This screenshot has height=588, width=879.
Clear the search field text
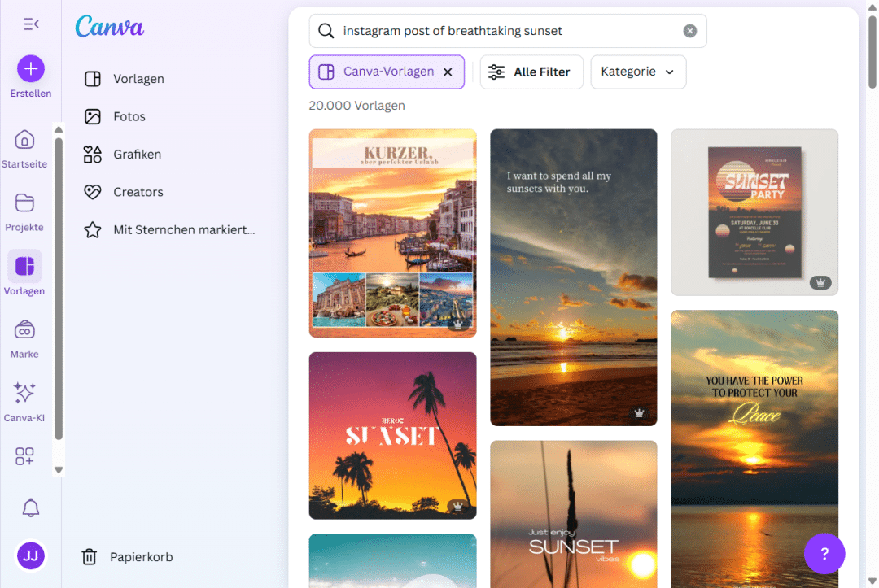click(x=690, y=31)
